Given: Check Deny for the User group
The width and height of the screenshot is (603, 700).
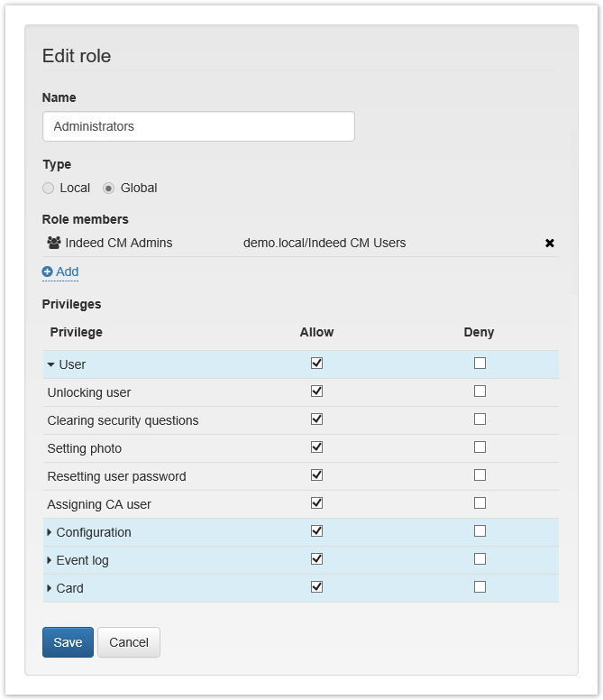Looking at the screenshot, I should pyautogui.click(x=480, y=364).
